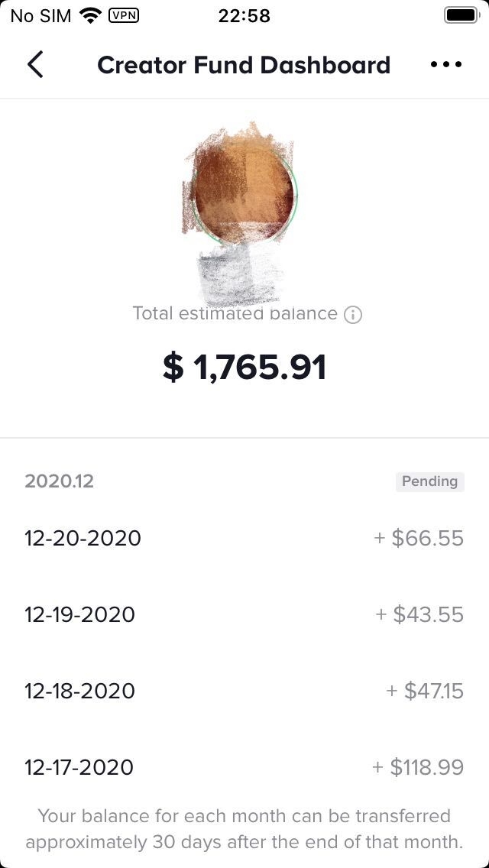489x868 pixels.
Task: Tap the info icon beside Total estimated balance
Action: pos(353,315)
